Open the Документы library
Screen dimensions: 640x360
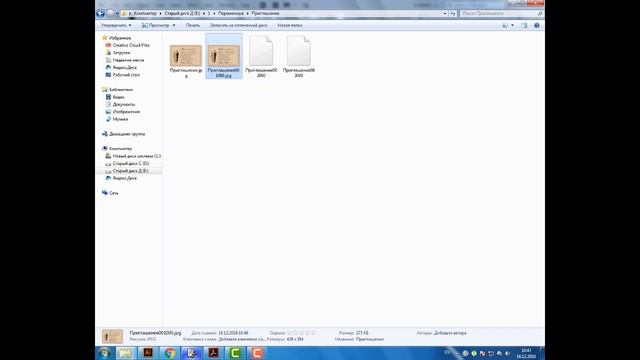click(124, 104)
